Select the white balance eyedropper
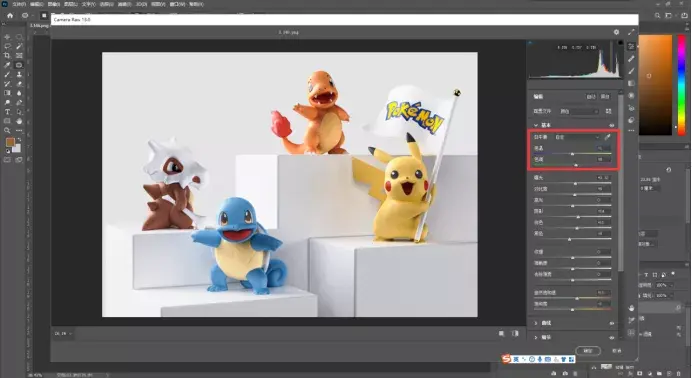 coord(607,137)
